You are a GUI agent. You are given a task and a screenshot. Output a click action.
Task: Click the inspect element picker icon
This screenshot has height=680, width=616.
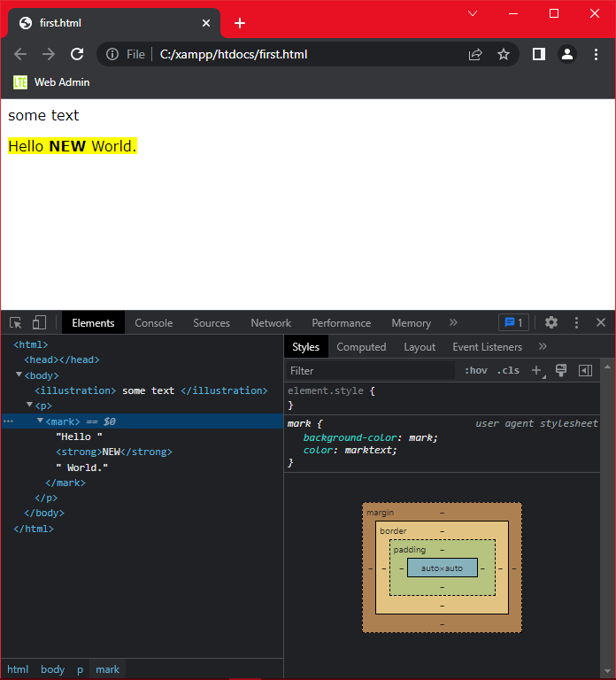16,323
